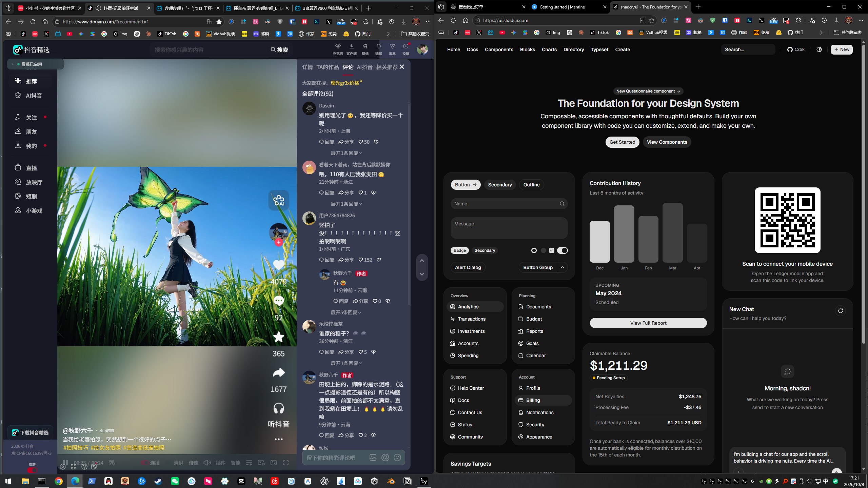Viewport: 868px width, 488px height.
Task: Click View Full Report button
Action: 648,323
